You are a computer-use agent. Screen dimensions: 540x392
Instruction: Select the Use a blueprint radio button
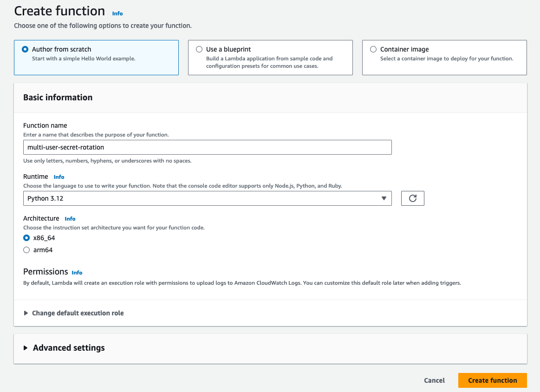click(x=199, y=49)
